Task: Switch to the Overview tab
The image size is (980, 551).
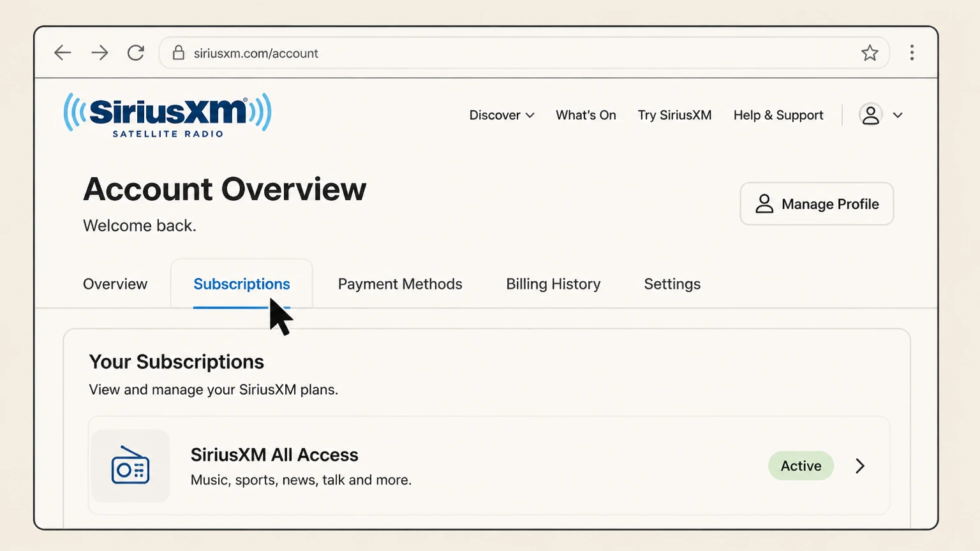Action: [x=115, y=284]
